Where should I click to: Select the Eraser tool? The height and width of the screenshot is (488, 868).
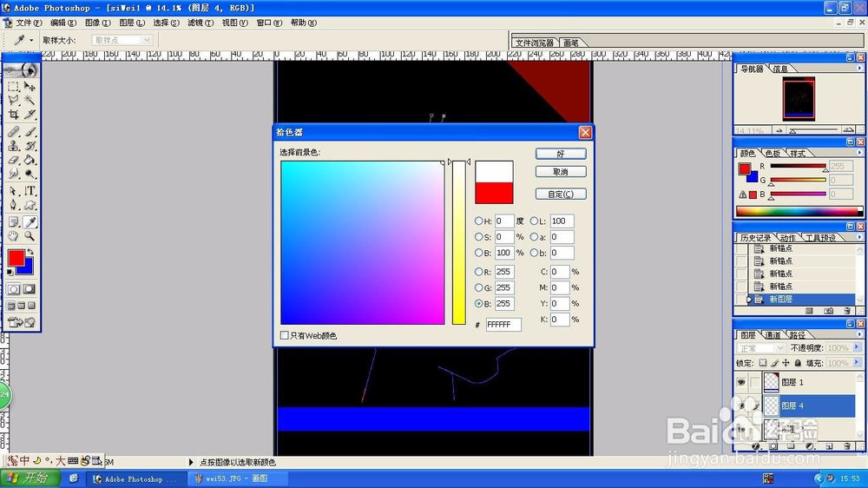point(13,160)
